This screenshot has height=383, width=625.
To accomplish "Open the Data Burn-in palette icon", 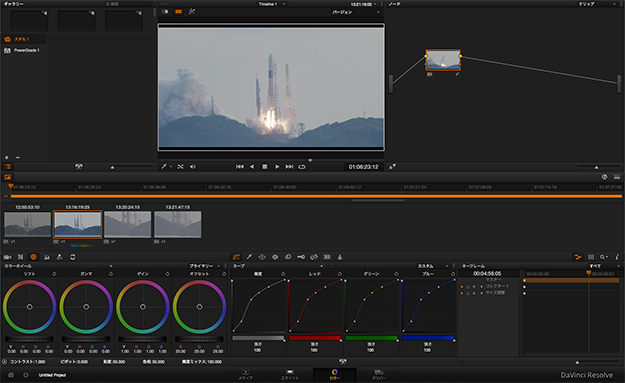I will 340,257.
